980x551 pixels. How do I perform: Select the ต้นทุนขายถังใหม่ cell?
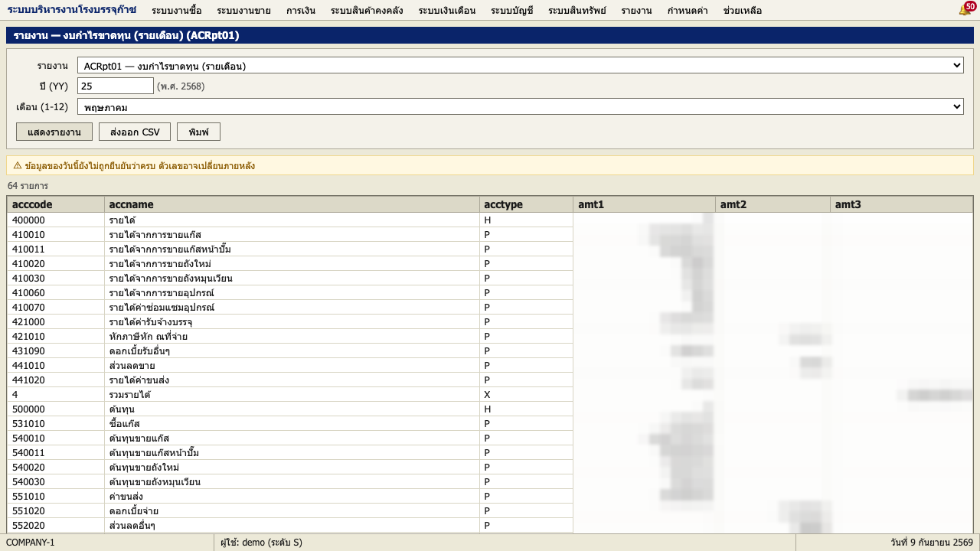(292, 467)
